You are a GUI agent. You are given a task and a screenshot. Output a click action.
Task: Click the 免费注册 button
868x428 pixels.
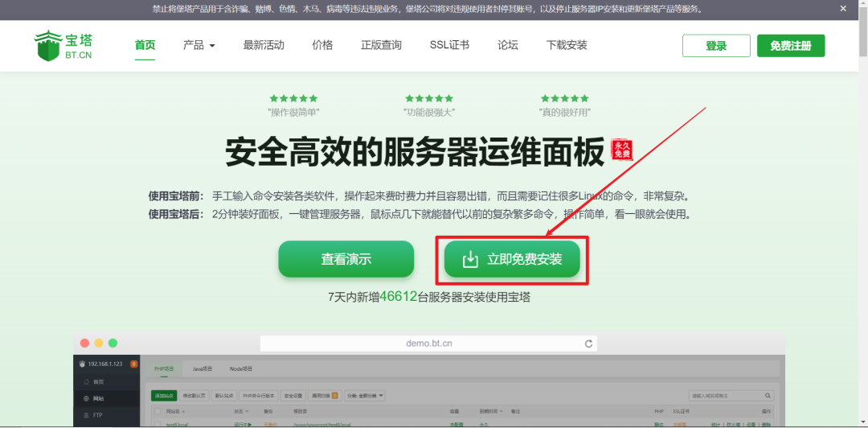pyautogui.click(x=791, y=46)
